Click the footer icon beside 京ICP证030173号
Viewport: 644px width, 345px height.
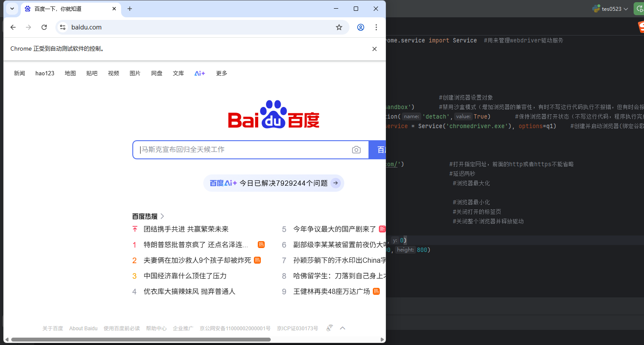coord(330,328)
